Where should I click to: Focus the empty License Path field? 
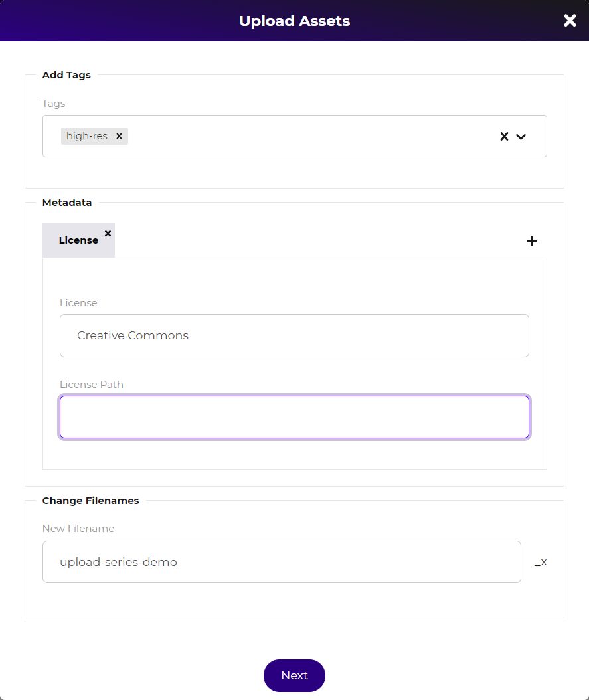[295, 417]
